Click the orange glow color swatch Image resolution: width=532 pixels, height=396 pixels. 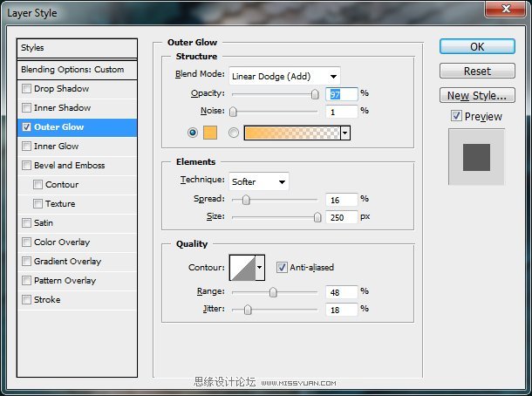pyautogui.click(x=210, y=133)
